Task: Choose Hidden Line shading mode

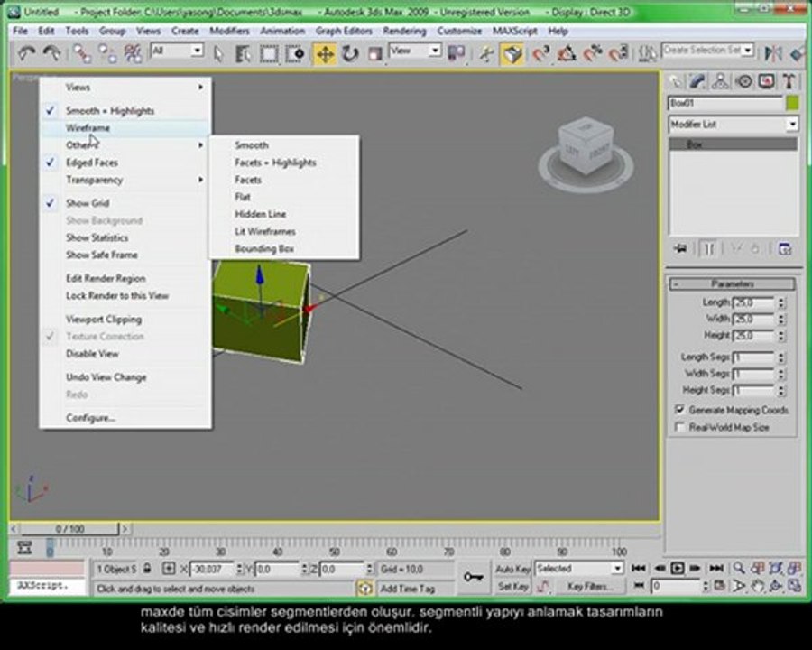Action: point(284,214)
